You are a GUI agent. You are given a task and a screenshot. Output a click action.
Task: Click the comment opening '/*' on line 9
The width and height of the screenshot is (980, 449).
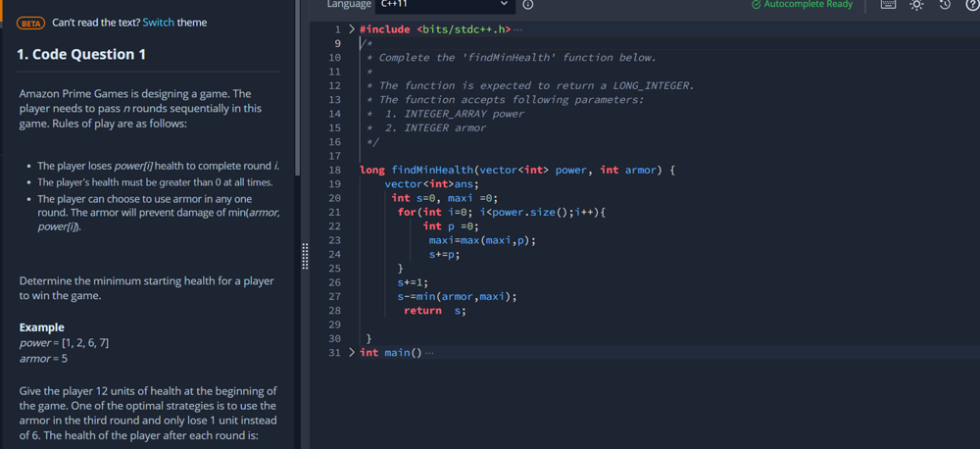367,44
